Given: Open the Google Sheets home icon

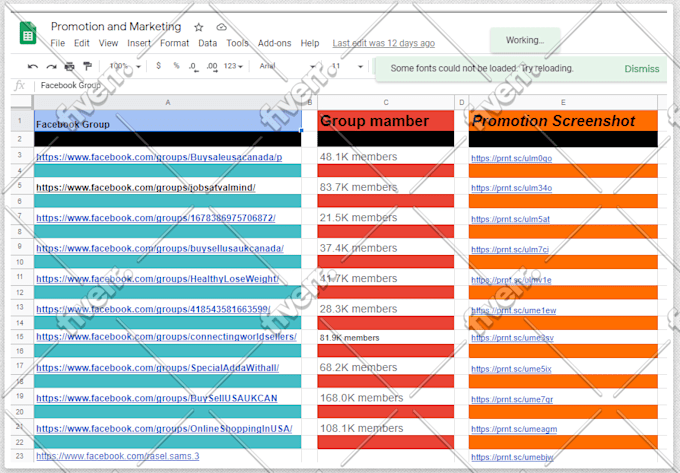Looking at the screenshot, I should pos(28,33).
